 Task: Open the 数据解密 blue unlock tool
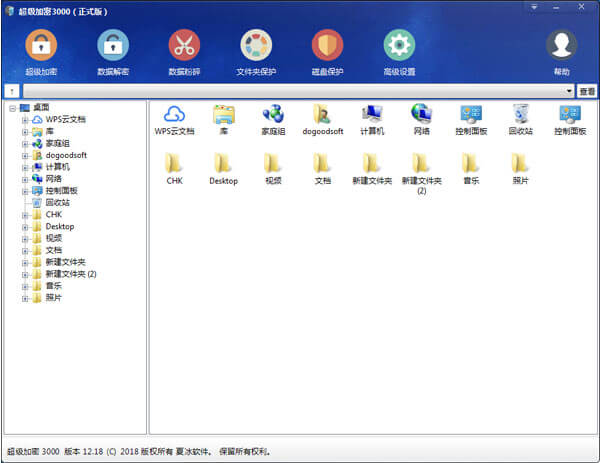113,52
